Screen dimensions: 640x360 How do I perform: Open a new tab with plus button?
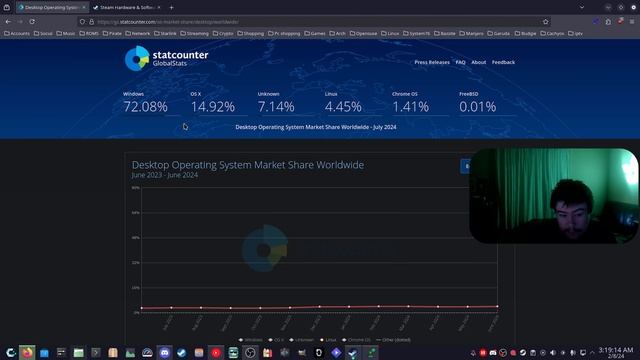[171, 7]
